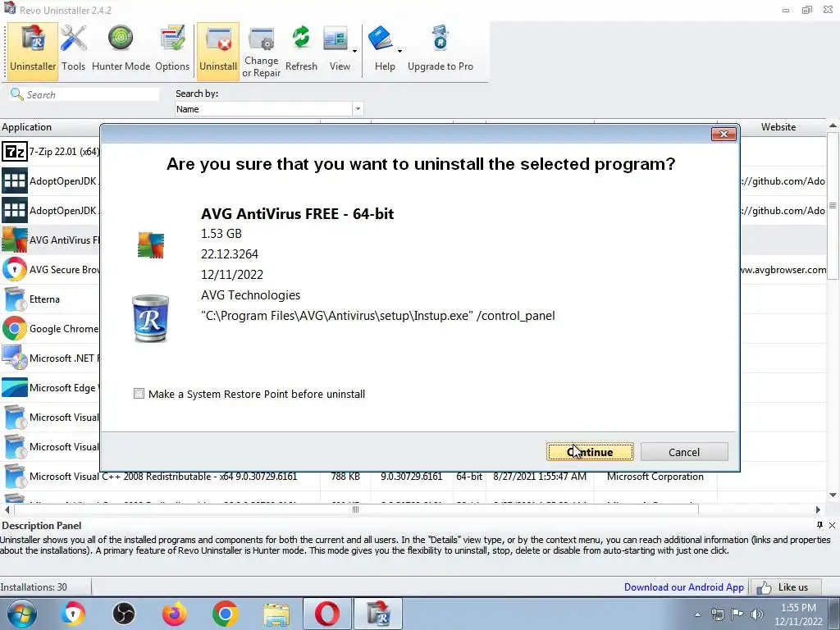The image size is (840, 630).
Task: Open Firefox from the taskbar
Action: (175, 614)
